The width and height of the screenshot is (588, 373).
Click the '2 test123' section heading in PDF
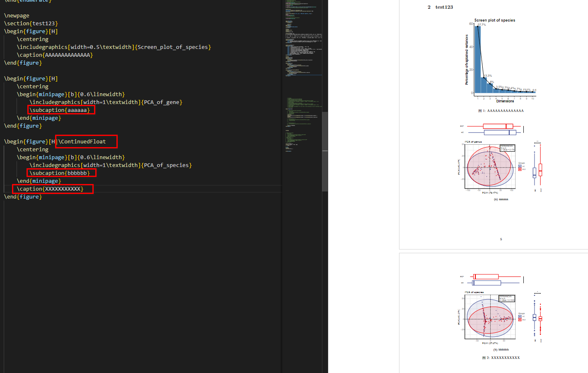coord(440,7)
